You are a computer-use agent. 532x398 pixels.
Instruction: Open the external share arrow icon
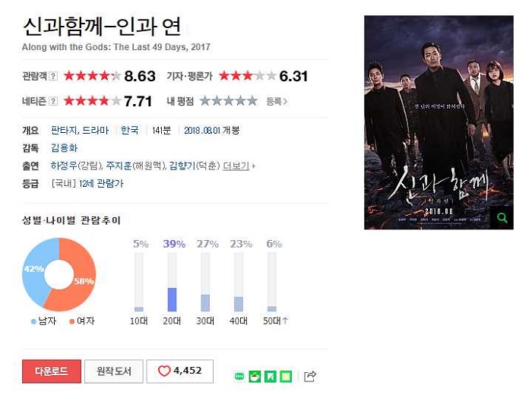310,376
